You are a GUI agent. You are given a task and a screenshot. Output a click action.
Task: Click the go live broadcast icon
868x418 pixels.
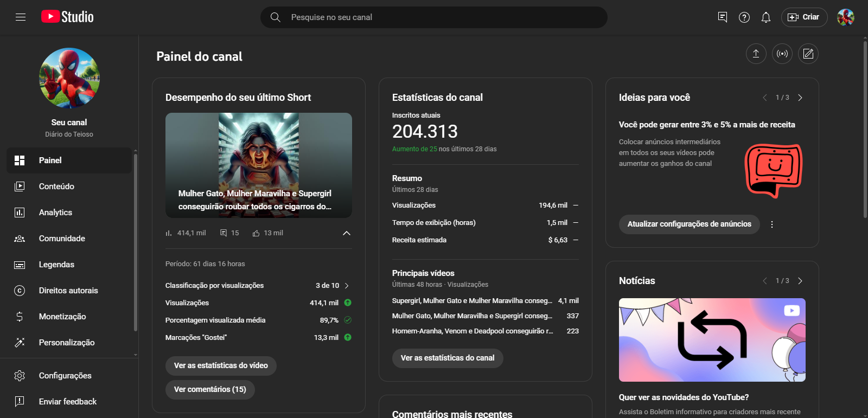click(x=782, y=54)
